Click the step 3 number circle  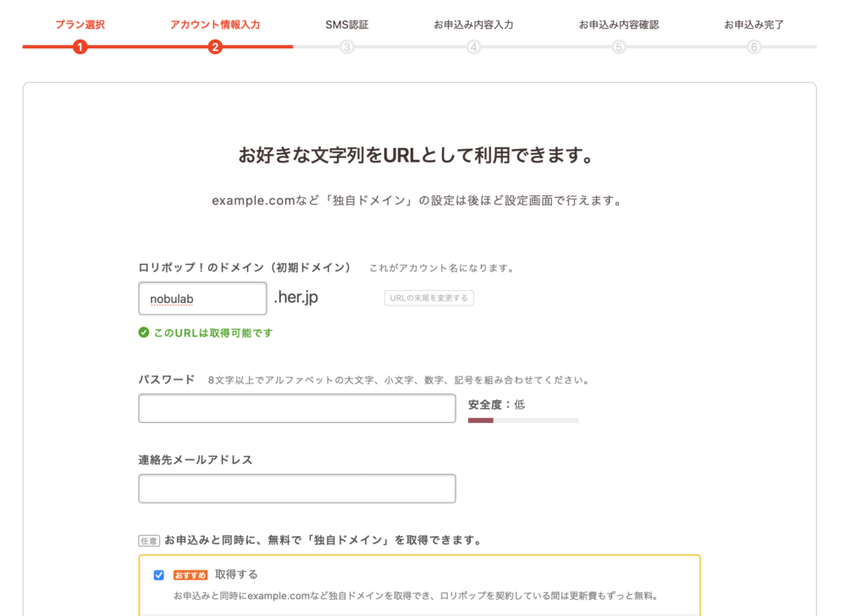(346, 47)
